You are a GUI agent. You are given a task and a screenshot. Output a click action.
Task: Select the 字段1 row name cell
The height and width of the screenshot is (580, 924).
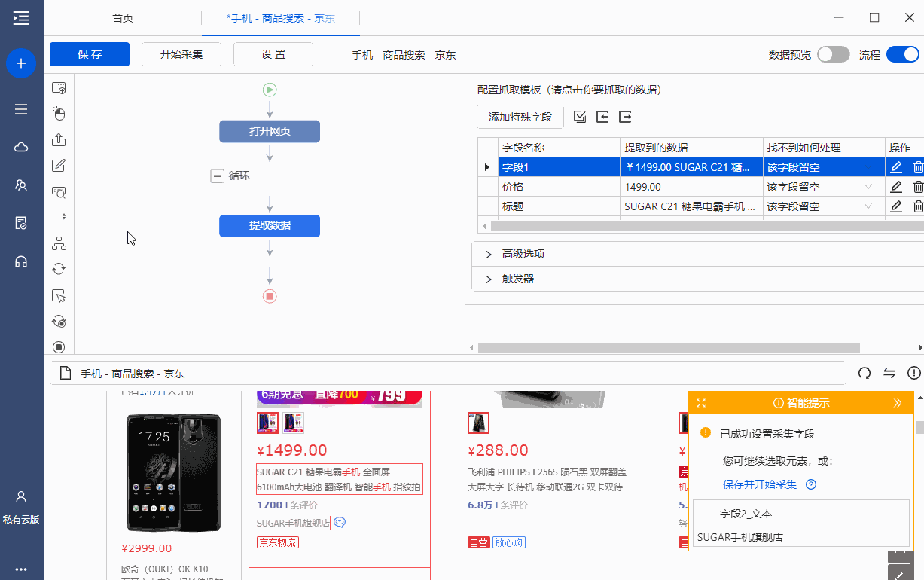tap(559, 167)
